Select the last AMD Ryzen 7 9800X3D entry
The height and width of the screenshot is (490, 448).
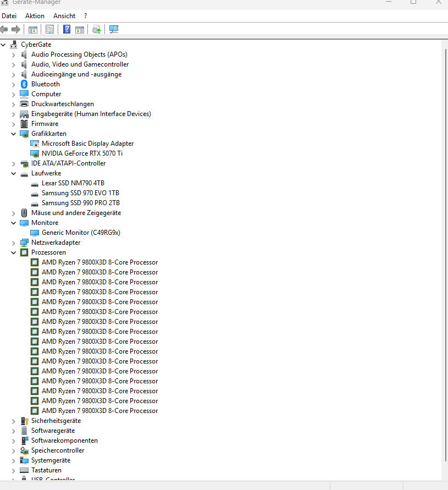point(99,411)
